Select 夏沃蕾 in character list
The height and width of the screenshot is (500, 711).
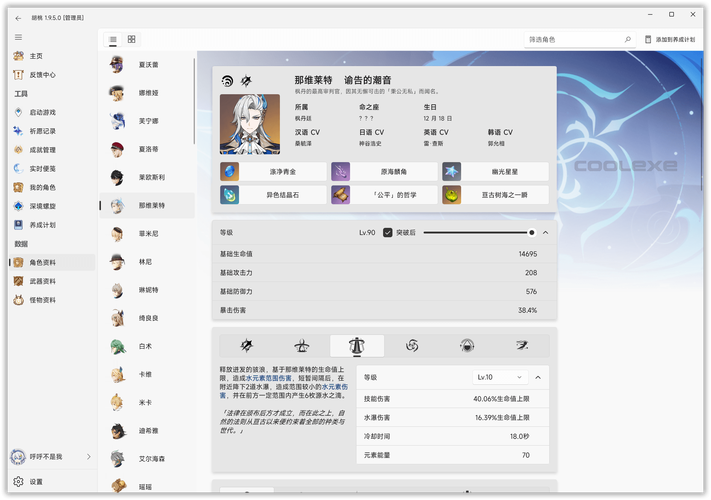147,65
